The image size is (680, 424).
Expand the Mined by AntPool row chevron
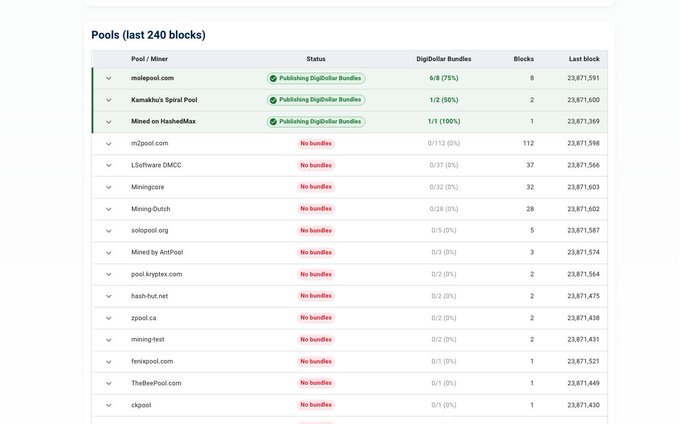(x=108, y=253)
